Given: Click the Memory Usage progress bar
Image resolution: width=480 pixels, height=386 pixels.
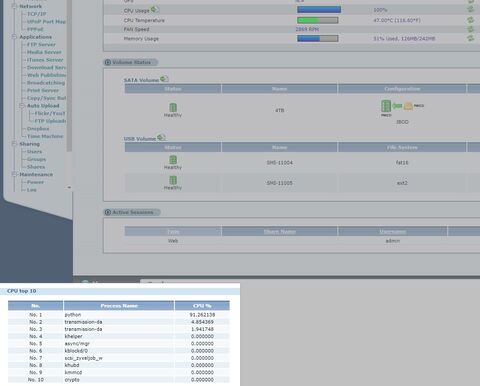Looking at the screenshot, I should click(318, 38).
